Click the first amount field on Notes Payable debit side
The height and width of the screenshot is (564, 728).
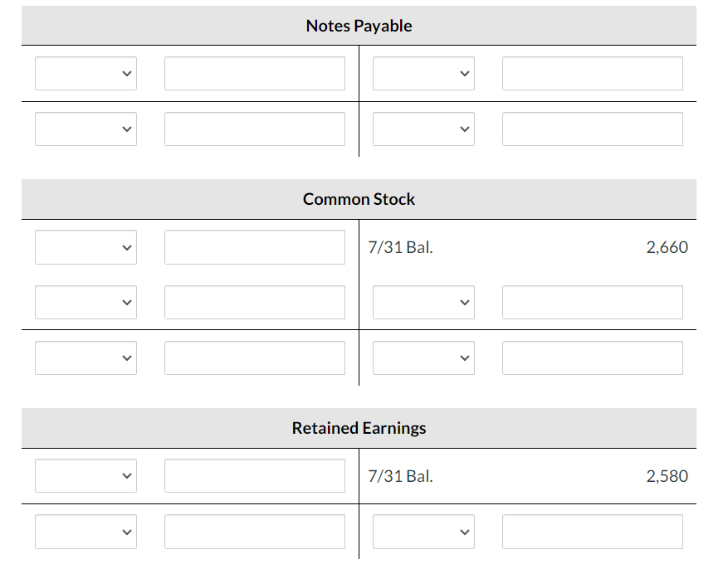click(x=255, y=73)
